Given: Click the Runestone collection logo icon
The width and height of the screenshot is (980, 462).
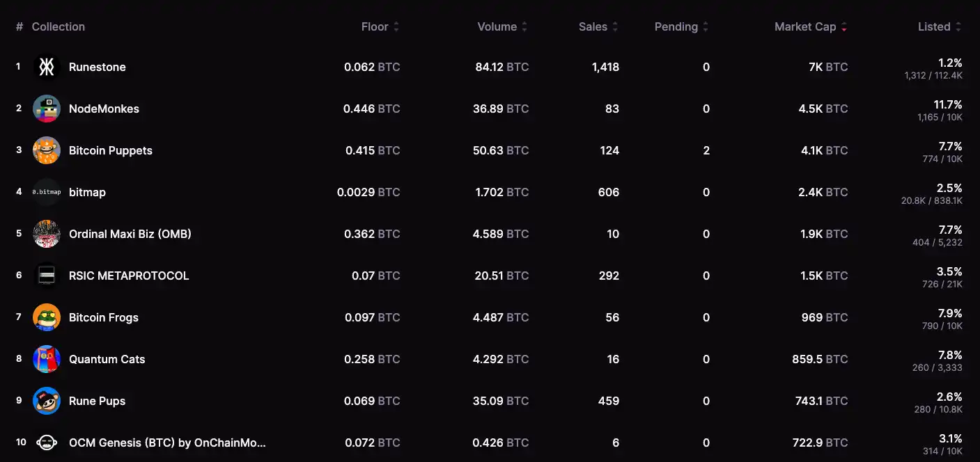Looking at the screenshot, I should 47,67.
